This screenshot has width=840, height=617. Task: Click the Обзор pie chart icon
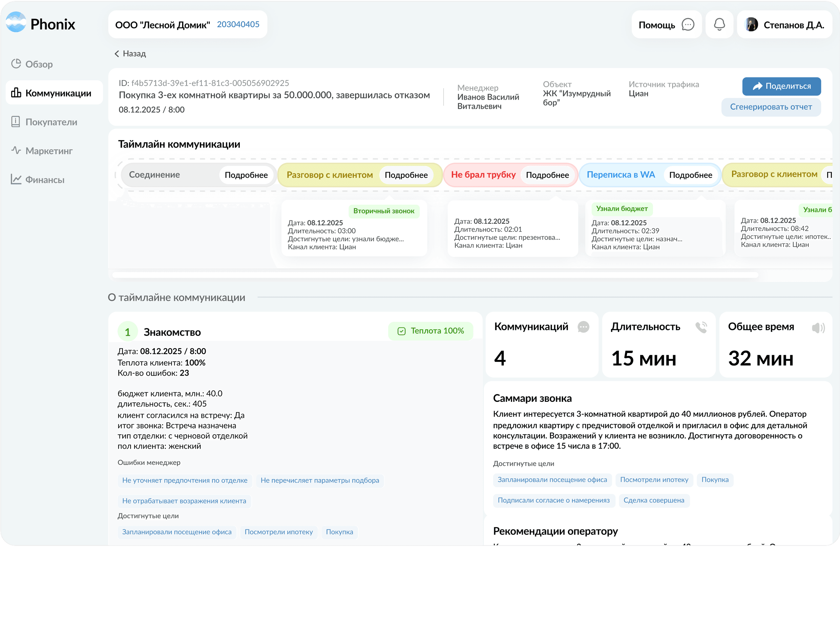(x=16, y=64)
